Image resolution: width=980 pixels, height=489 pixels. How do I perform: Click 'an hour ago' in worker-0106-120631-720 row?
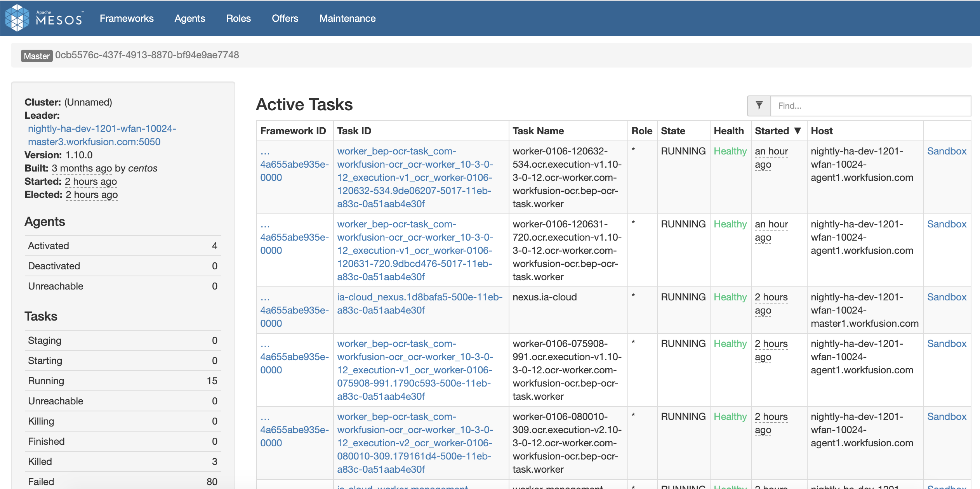[771, 231]
